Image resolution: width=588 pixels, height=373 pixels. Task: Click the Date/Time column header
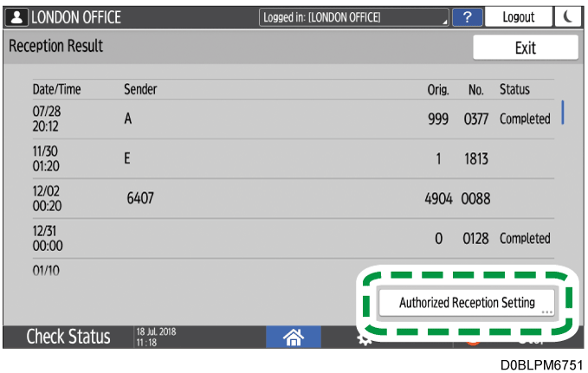click(x=55, y=90)
